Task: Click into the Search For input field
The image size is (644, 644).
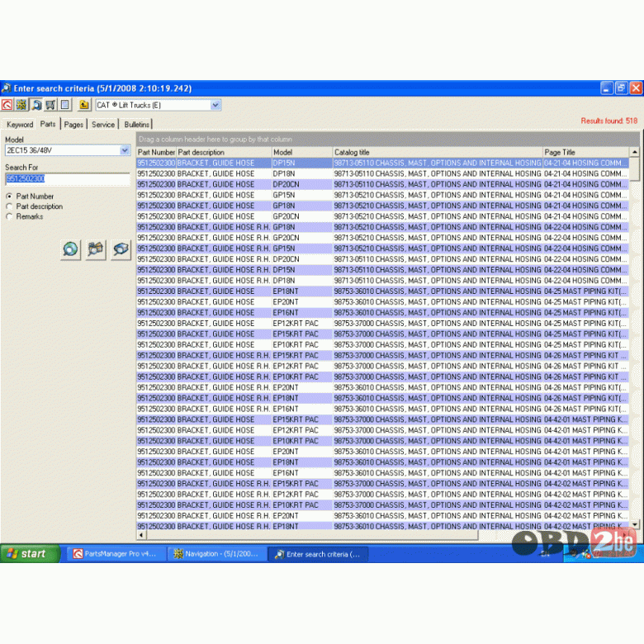Action: (68, 178)
